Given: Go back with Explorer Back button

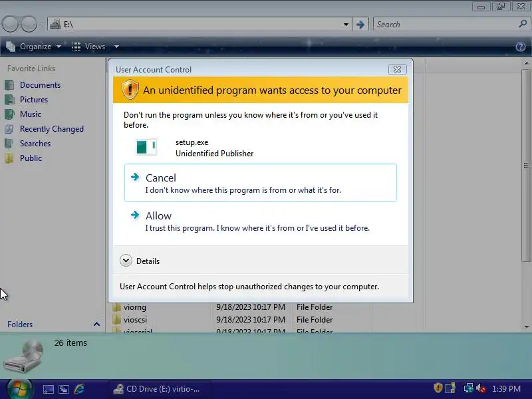Looking at the screenshot, I should (x=10, y=24).
